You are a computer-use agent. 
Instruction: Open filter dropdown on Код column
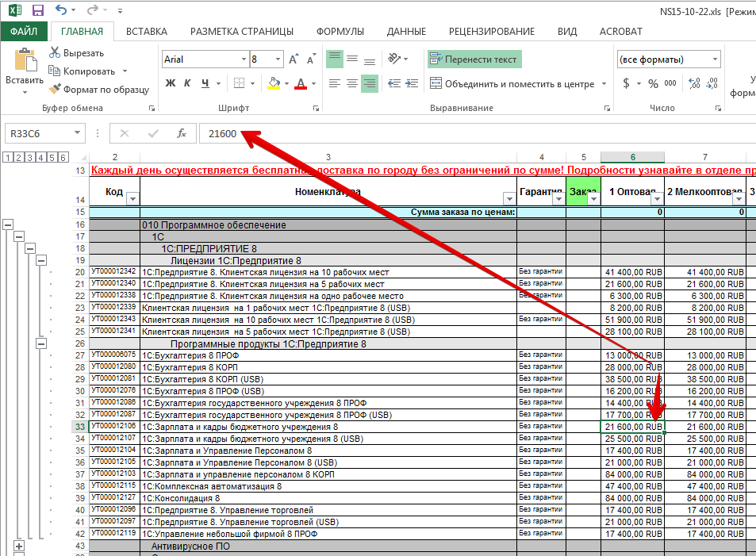(x=132, y=198)
